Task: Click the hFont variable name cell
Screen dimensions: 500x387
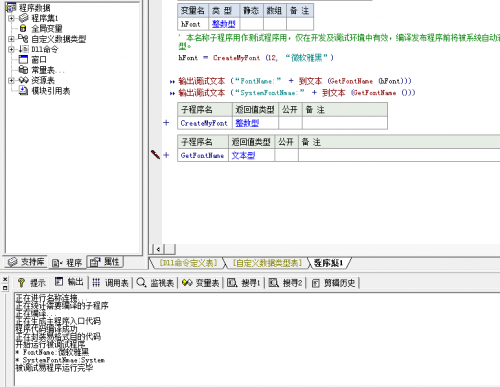Action: 193,24
